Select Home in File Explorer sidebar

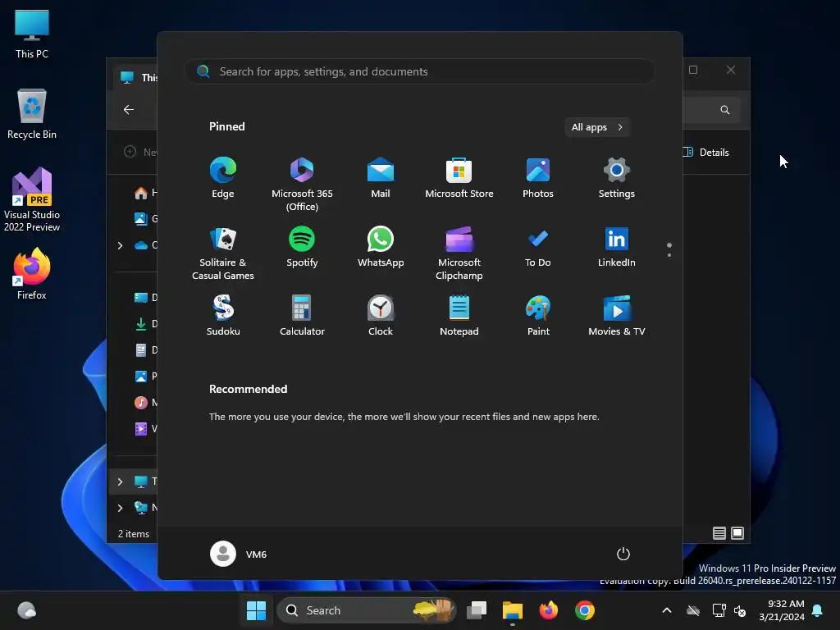tap(144, 192)
